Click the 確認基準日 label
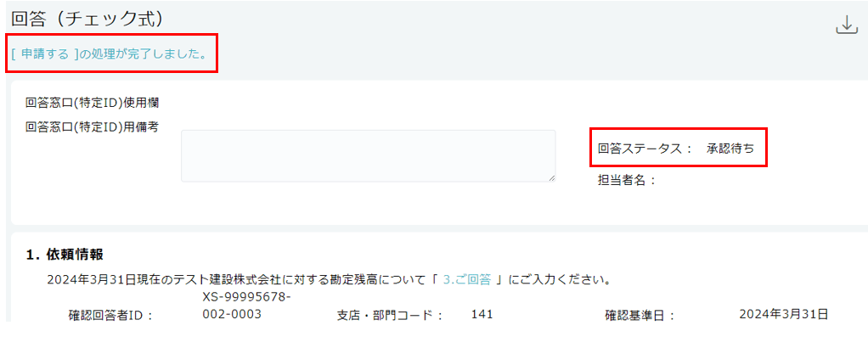 click(x=640, y=316)
